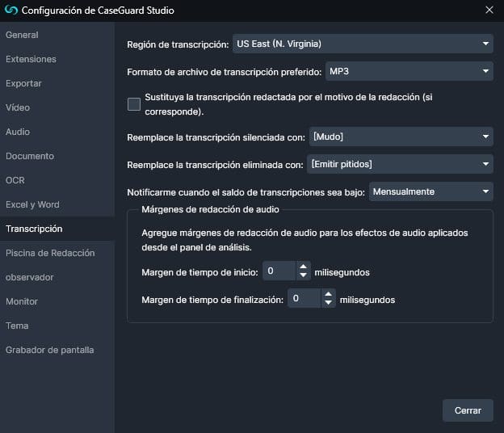
Task: Open the Audio settings tab
Action: point(57,132)
